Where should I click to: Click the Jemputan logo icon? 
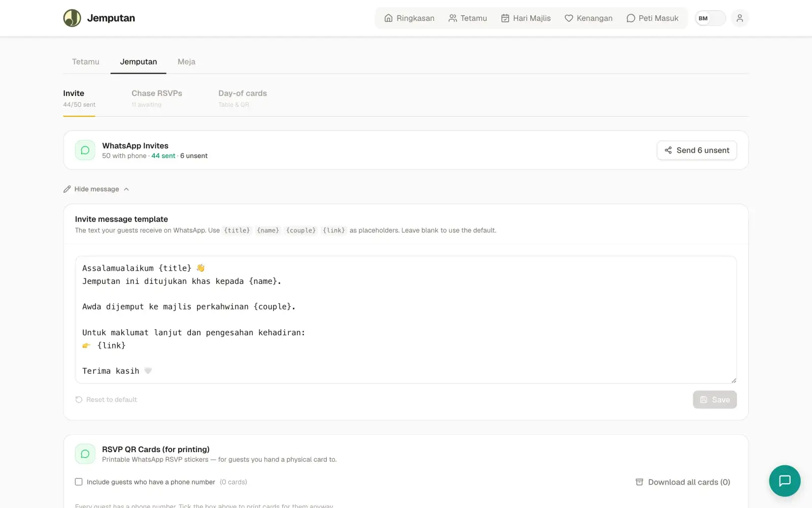[x=72, y=18]
